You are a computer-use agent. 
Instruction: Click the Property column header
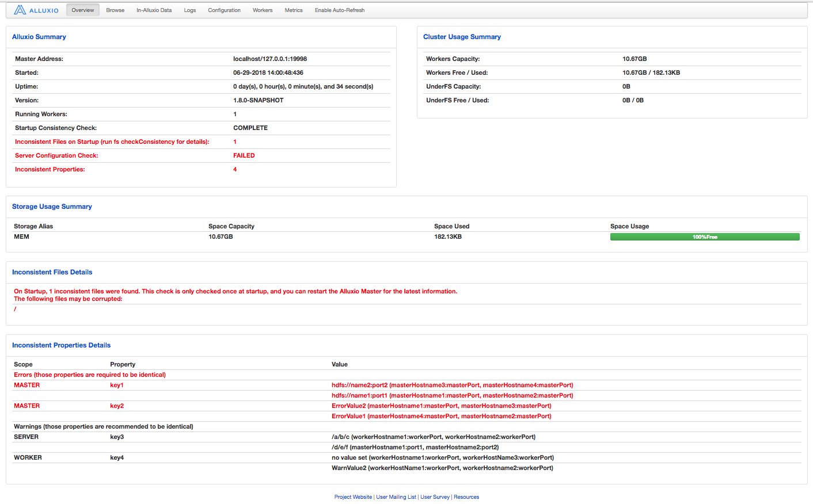pyautogui.click(x=123, y=364)
